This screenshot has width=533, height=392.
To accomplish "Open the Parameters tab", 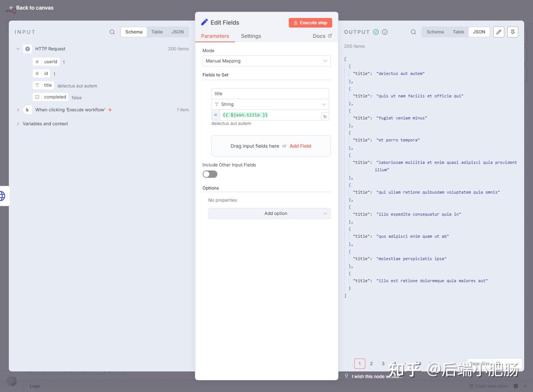I will (215, 36).
